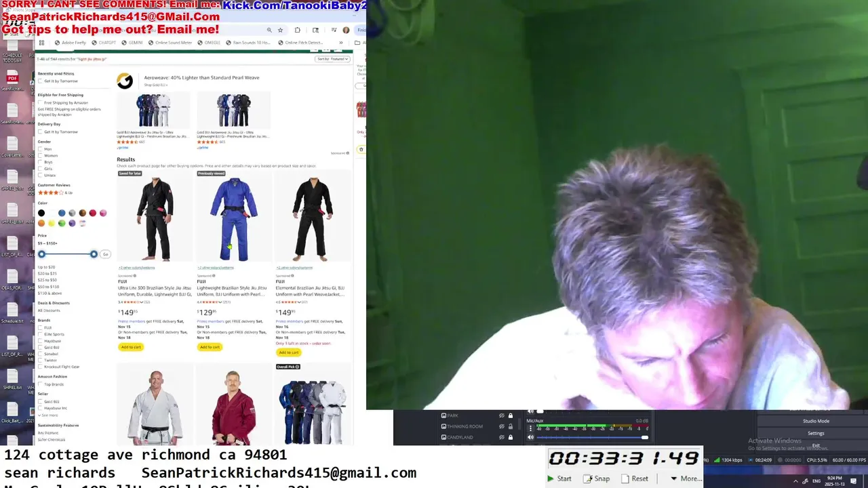
Task: Filter by 4 stars & Up reviews
Action: pyautogui.click(x=55, y=192)
